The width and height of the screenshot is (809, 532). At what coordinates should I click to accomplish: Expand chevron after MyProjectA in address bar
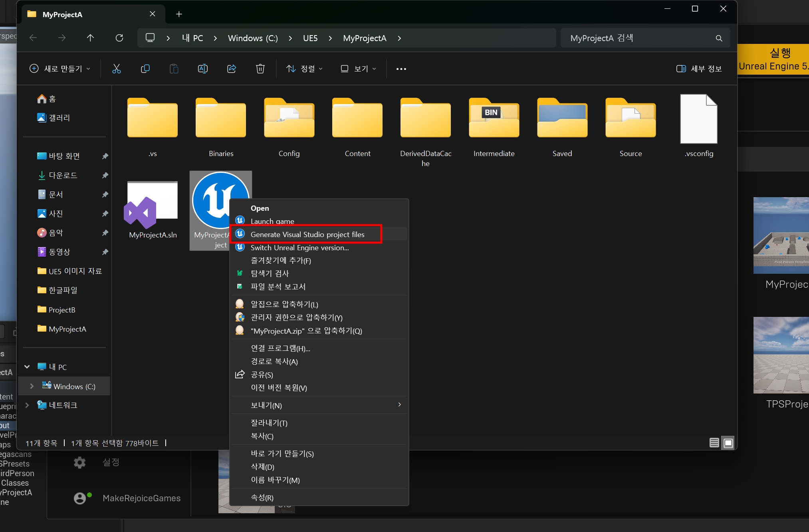point(399,38)
